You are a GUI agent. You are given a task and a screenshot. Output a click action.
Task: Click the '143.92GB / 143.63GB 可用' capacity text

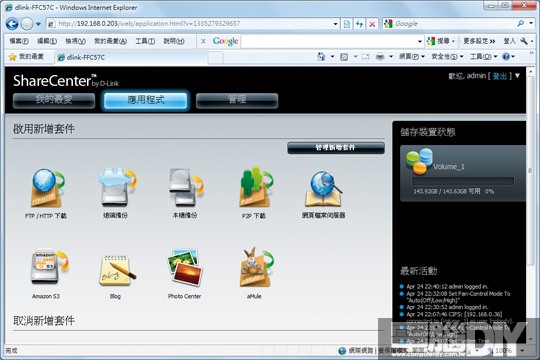tap(447, 191)
